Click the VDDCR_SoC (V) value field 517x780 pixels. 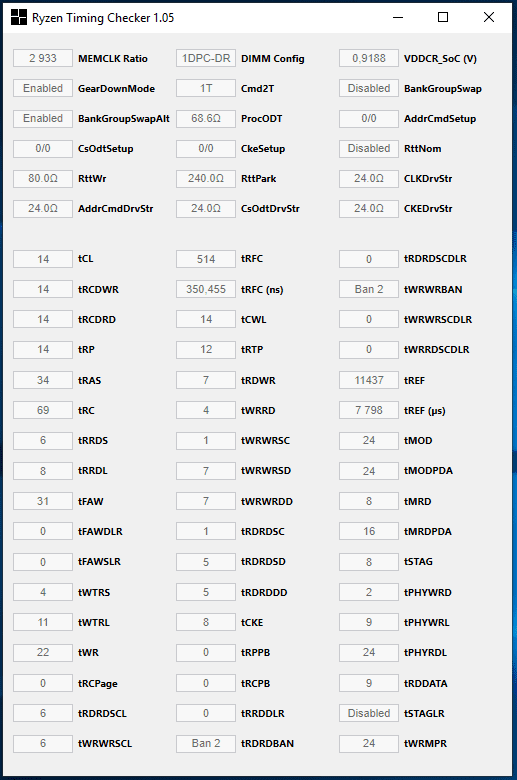369,58
